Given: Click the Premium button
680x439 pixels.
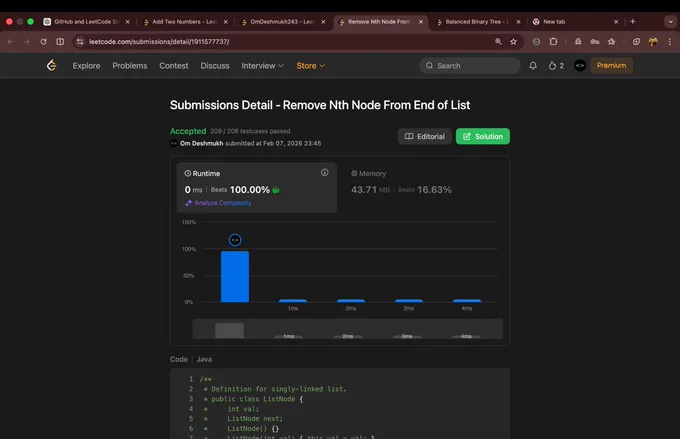Looking at the screenshot, I should (611, 66).
